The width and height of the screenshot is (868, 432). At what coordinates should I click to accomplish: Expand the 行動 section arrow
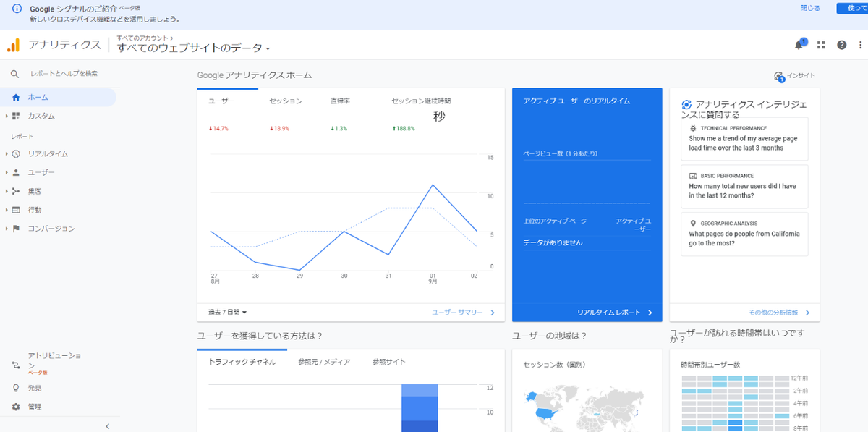[x=6, y=210]
